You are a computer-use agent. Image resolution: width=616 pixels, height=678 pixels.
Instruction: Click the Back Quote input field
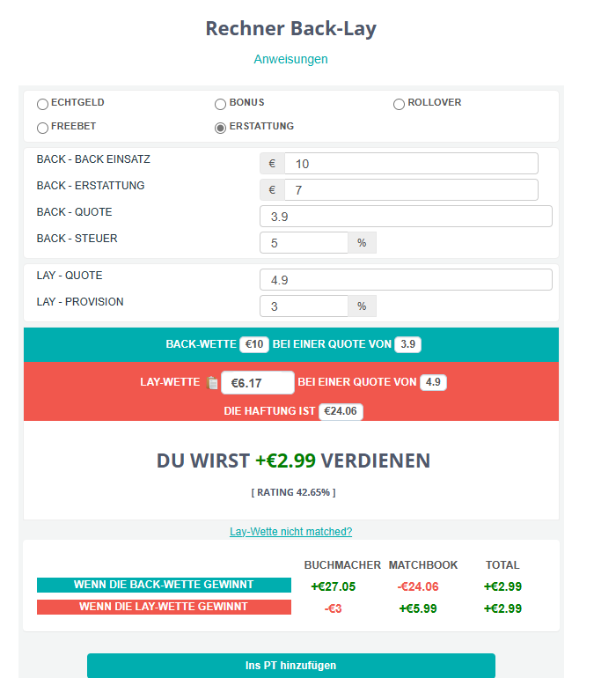pos(406,217)
